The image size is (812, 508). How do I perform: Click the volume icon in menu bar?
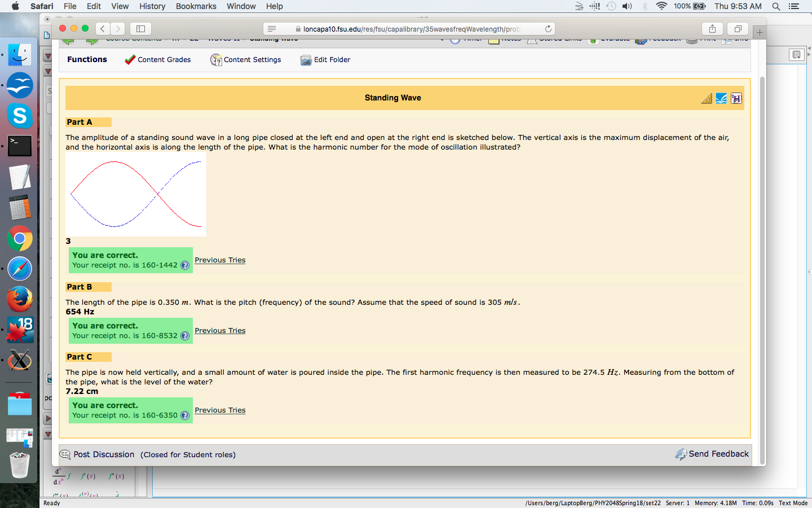(627, 6)
